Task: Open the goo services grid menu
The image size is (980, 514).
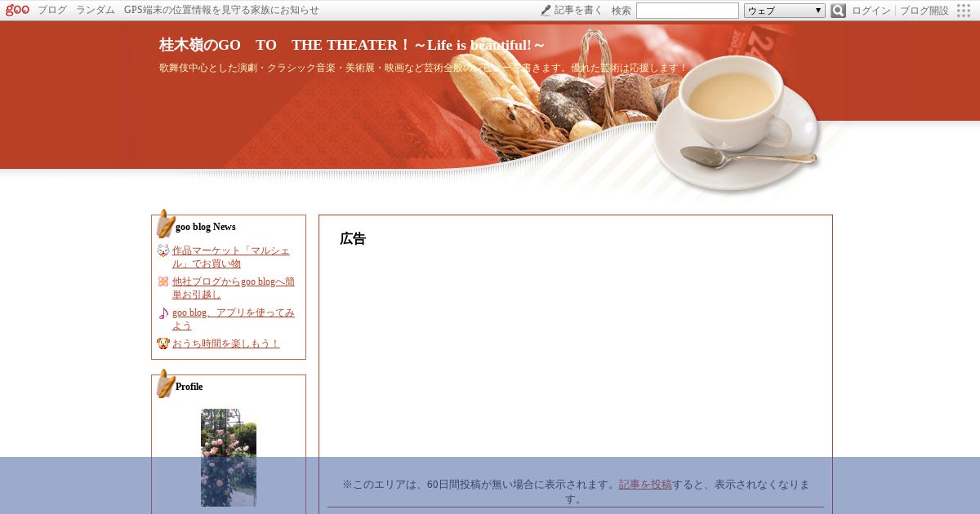Action: (x=964, y=11)
